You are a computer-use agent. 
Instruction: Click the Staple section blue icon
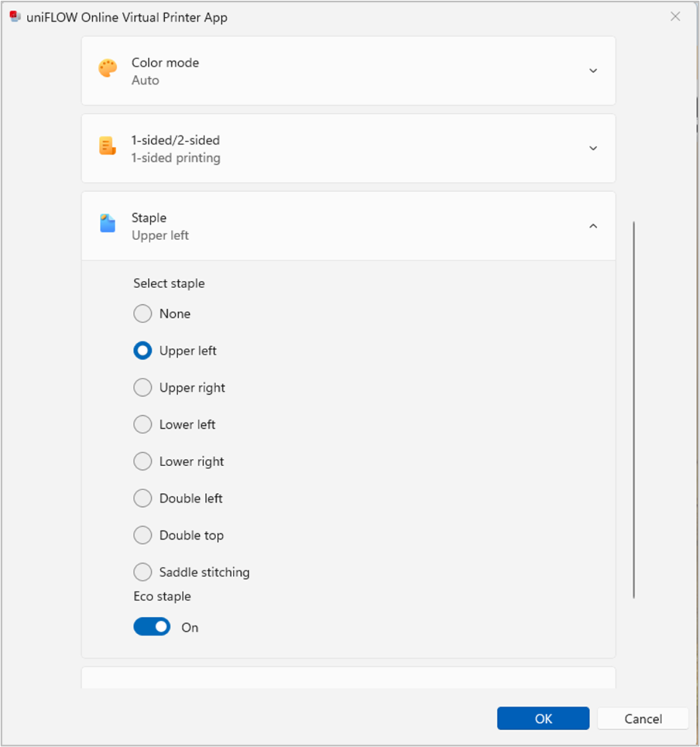(107, 224)
